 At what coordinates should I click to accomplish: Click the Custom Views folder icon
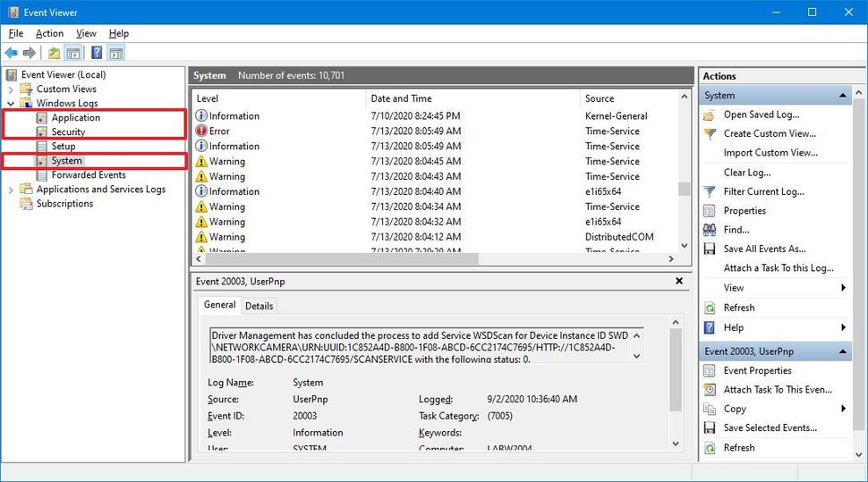(26, 89)
